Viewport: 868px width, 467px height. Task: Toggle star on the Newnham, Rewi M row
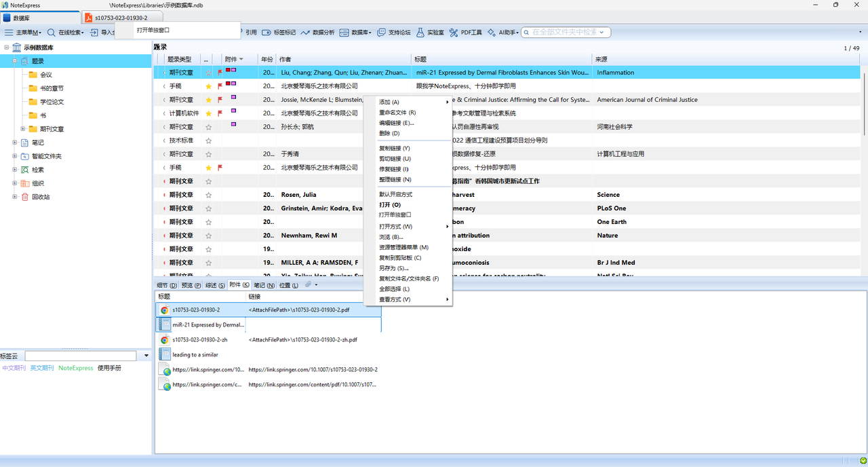pos(209,236)
